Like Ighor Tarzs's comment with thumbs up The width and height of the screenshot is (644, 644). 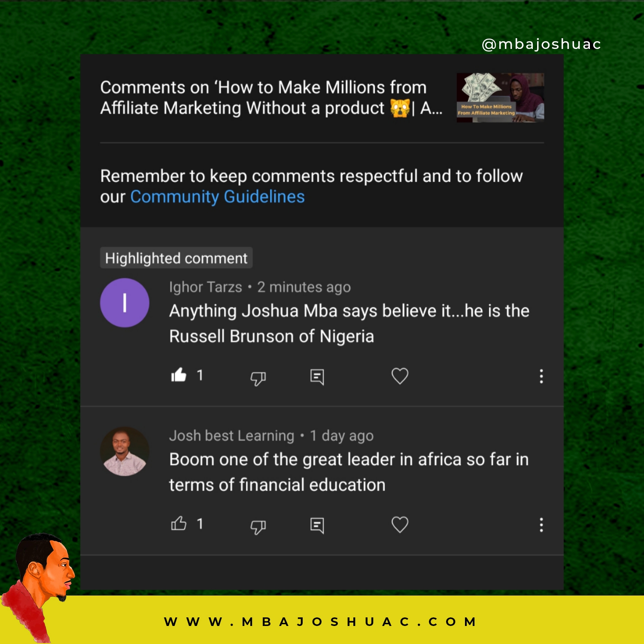179,375
